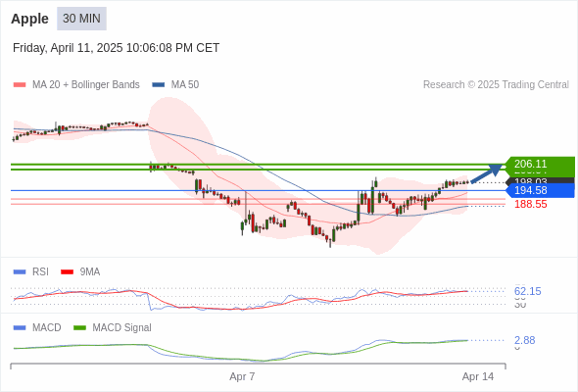Toggle the MACD legend entry
578x392 pixels.
[x=37, y=327]
